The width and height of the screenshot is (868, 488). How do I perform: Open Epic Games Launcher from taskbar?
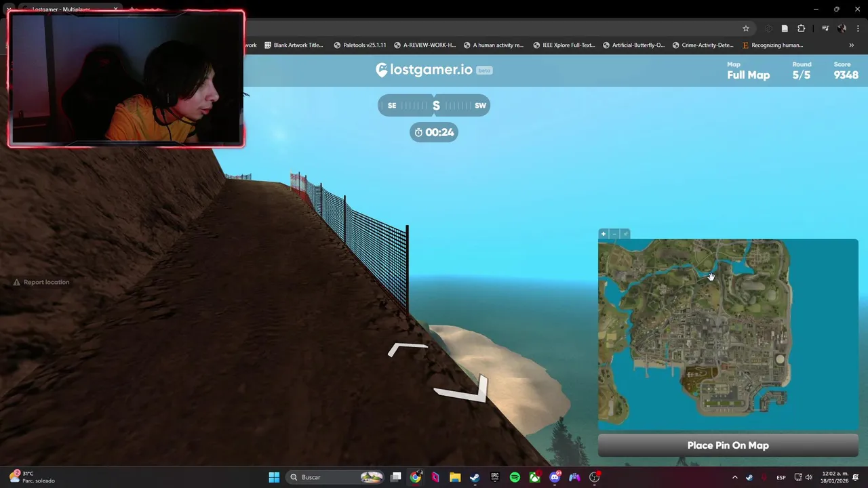(x=495, y=477)
